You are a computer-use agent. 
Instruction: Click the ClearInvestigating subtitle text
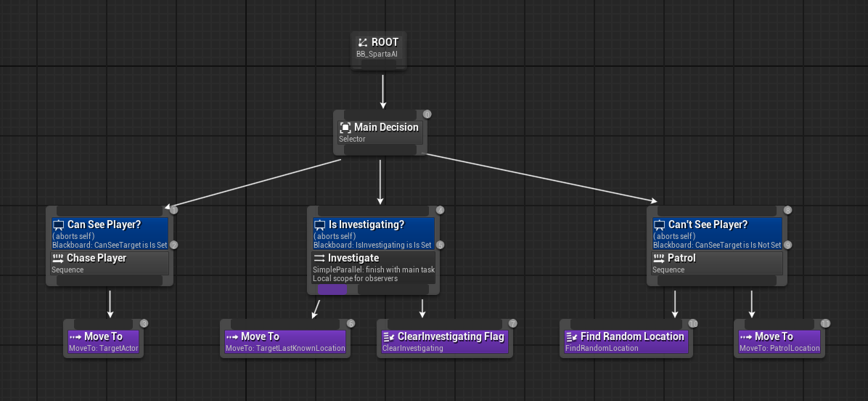(413, 349)
